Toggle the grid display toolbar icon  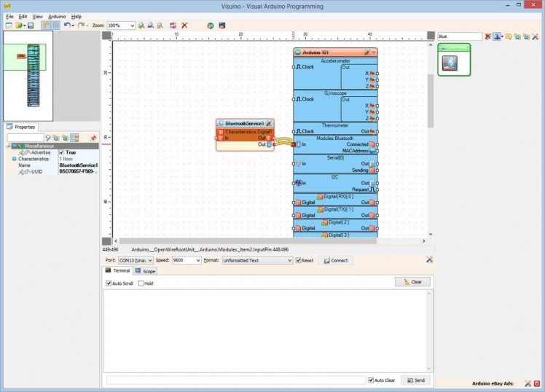[x=55, y=26]
